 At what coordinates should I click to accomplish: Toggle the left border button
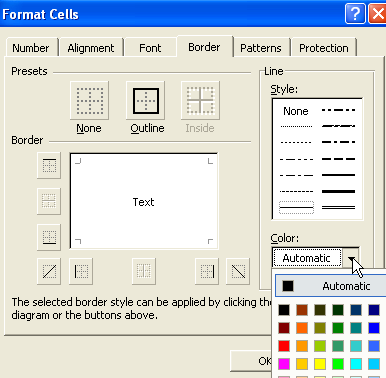(x=81, y=271)
